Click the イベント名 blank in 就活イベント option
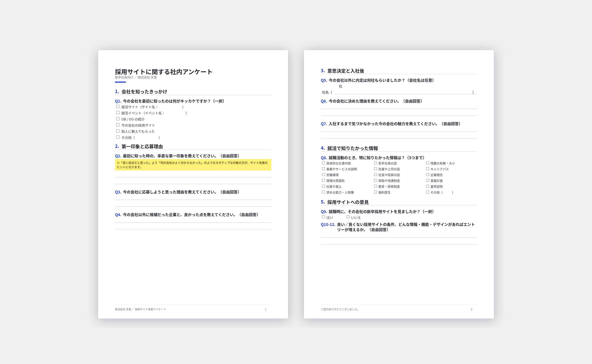The image size is (592, 364). [175, 113]
